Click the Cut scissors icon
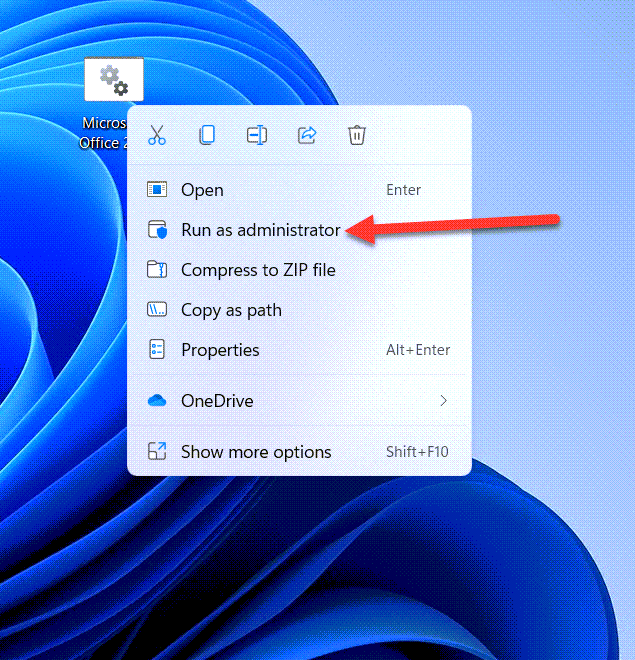The height and width of the screenshot is (660, 635). point(157,135)
